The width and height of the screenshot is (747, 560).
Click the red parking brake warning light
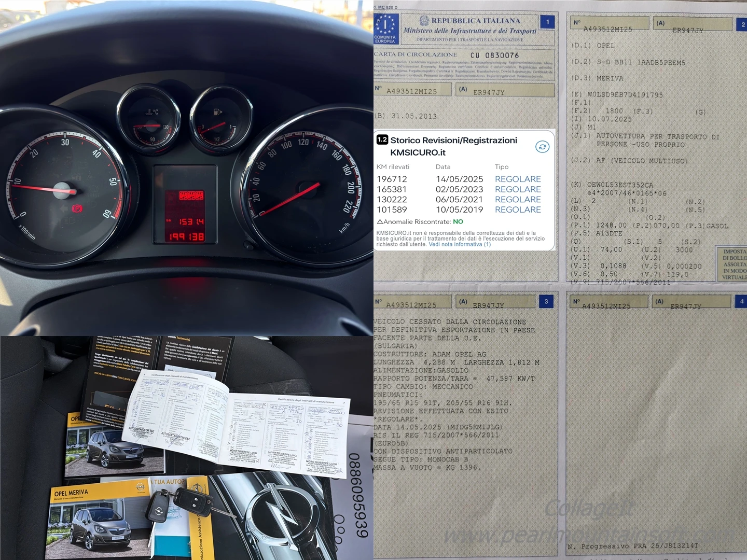(x=77, y=208)
